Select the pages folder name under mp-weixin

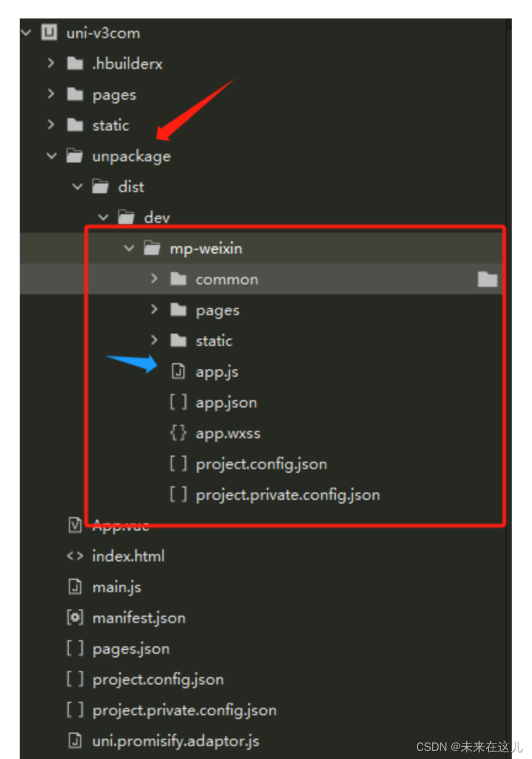(x=218, y=311)
